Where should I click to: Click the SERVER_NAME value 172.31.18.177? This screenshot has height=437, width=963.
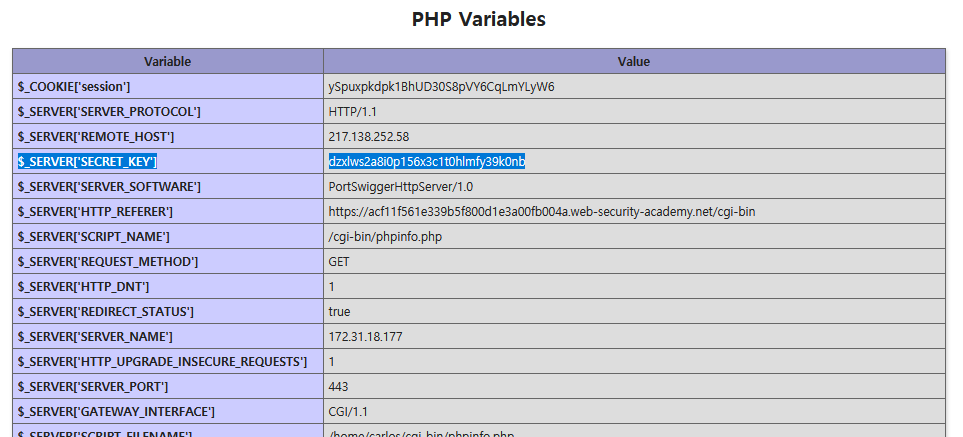point(365,336)
